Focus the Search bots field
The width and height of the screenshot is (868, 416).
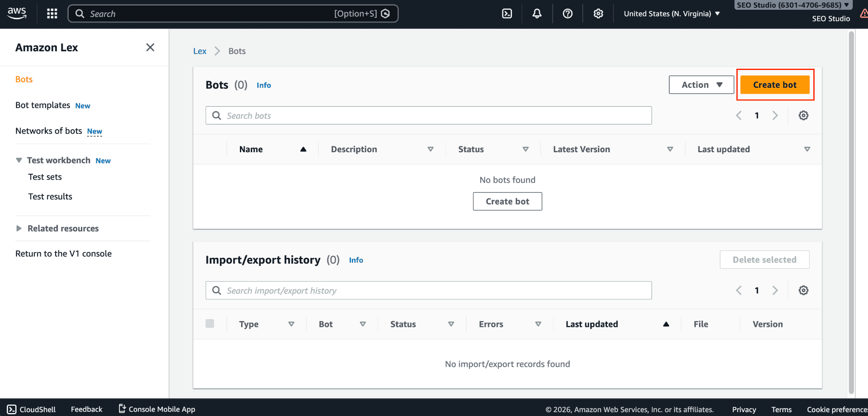point(428,115)
